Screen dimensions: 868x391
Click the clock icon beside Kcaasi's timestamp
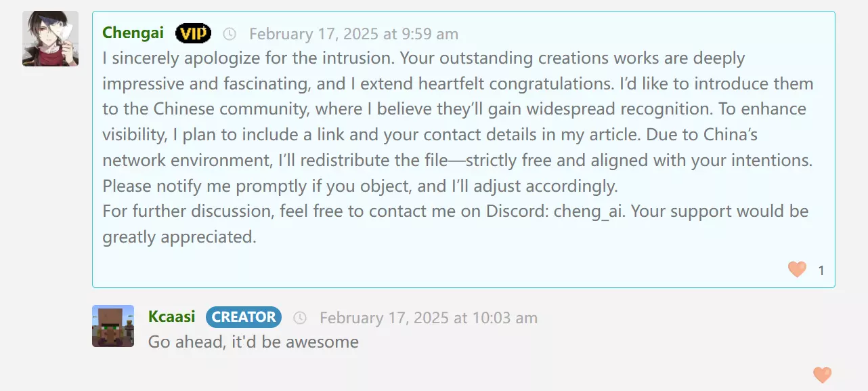[300, 318]
